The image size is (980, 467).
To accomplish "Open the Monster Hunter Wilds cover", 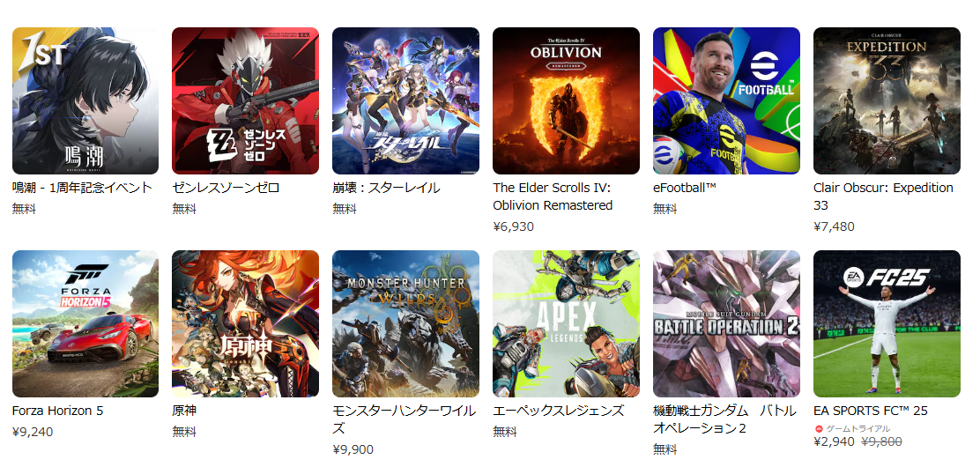I will 405,324.
